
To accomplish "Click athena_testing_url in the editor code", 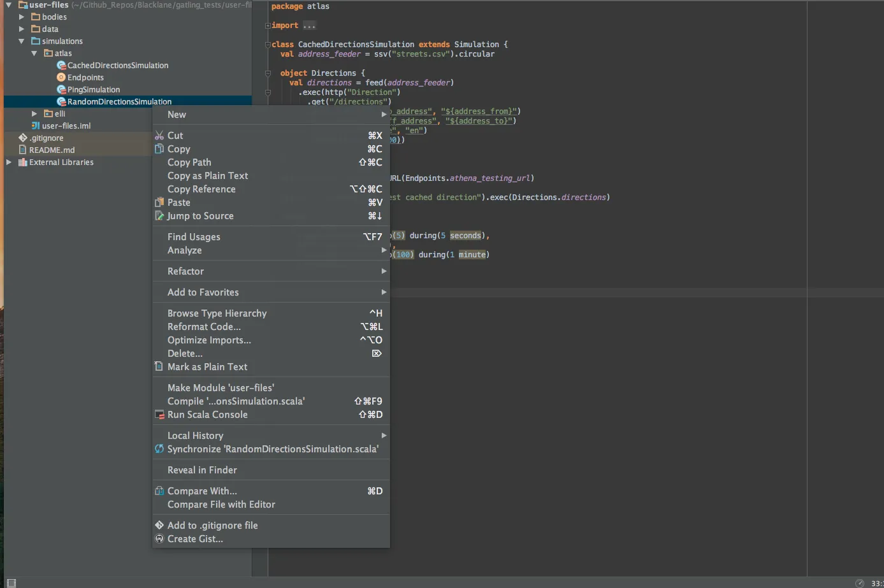I will coord(489,178).
